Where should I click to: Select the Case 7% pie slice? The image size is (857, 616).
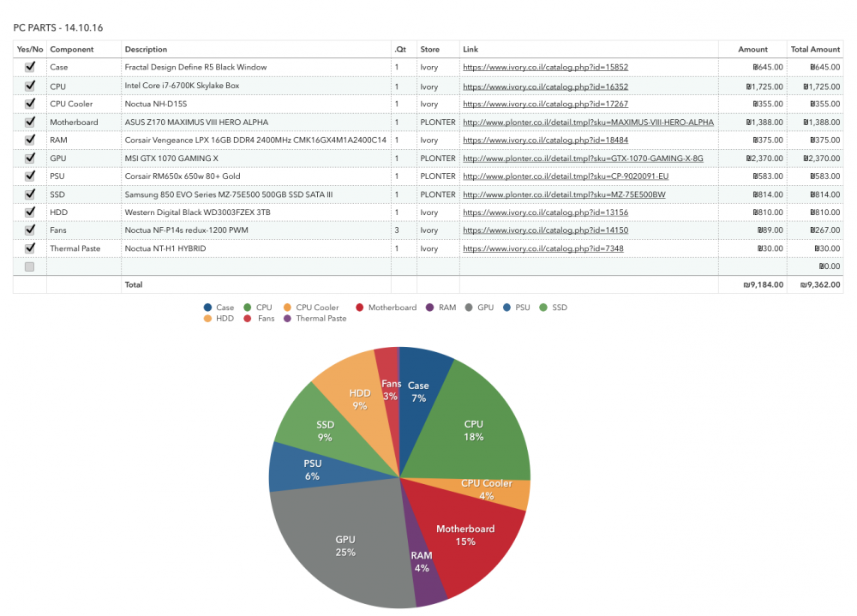coord(421,391)
